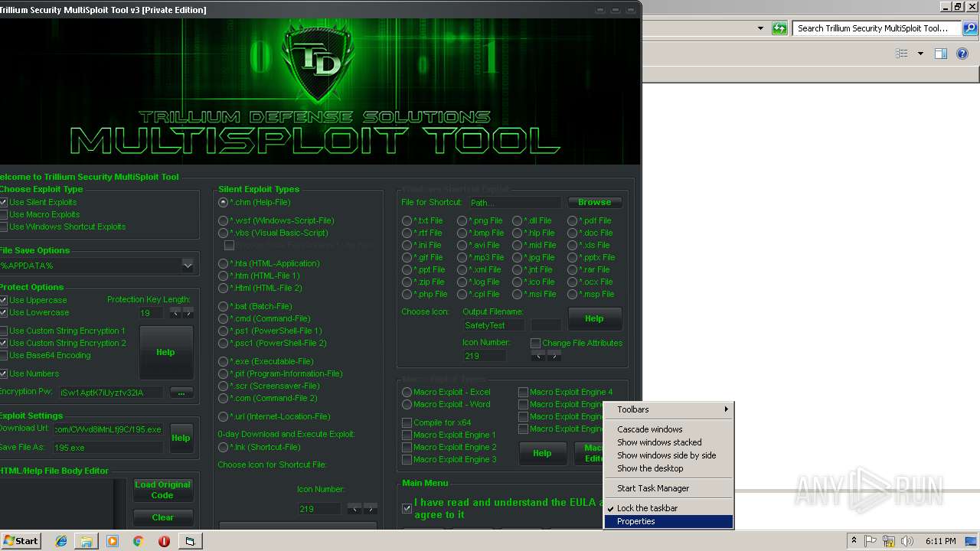Click the Download Url input field
Viewport: 980px width, 551px height.
(x=108, y=429)
